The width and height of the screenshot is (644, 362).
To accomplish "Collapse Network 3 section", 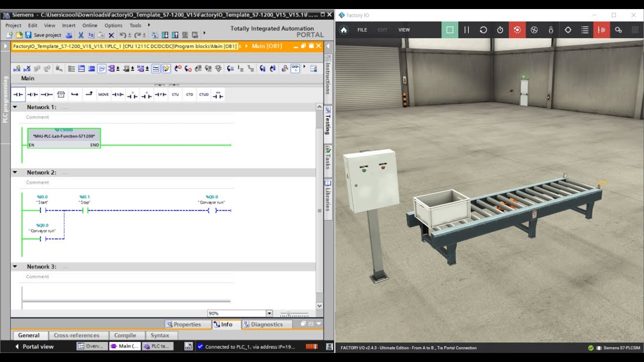I will point(15,266).
